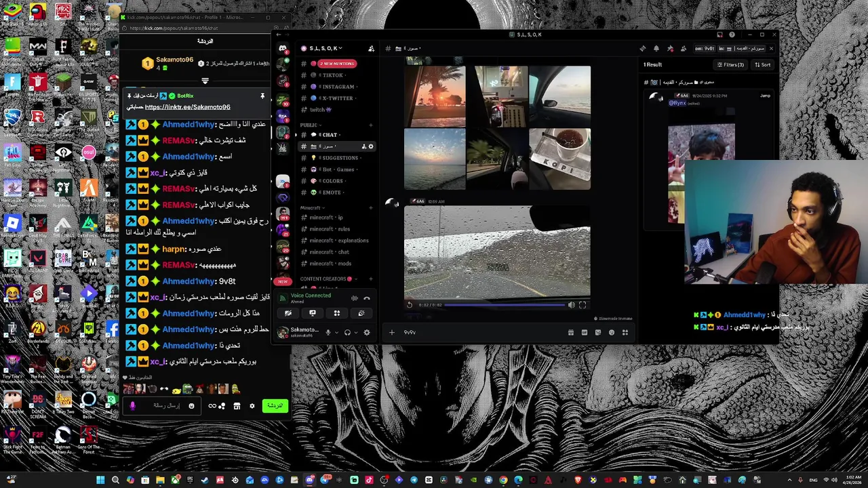Screen dimensions: 868x488
Task: Open sticker picker in message box
Action: coord(598,332)
